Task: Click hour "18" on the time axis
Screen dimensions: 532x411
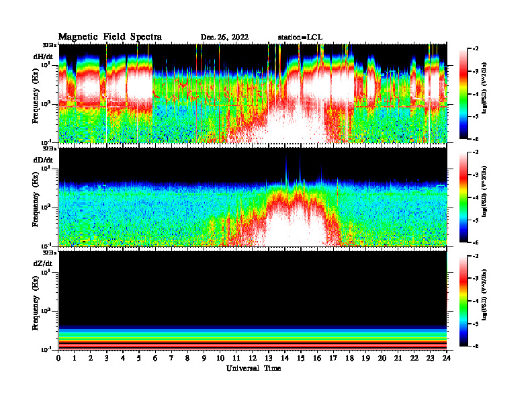Action: [349, 358]
